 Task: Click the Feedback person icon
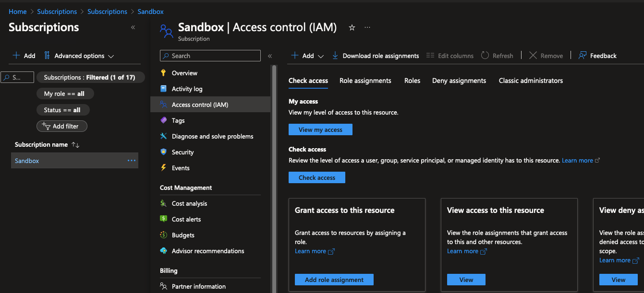tap(583, 56)
